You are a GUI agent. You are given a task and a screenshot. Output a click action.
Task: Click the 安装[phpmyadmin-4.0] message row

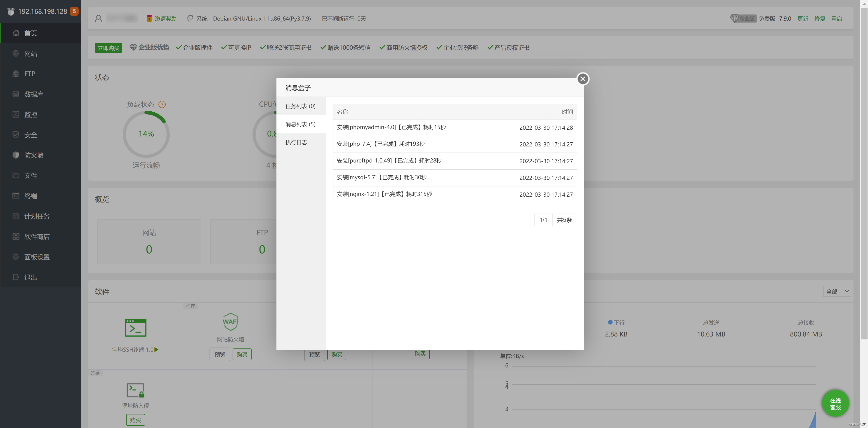pyautogui.click(x=455, y=128)
